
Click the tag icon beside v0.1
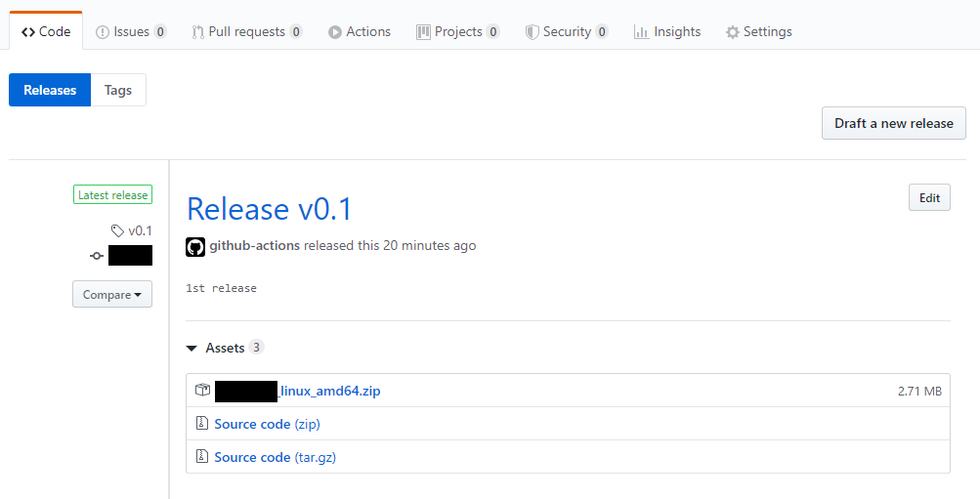coord(117,231)
